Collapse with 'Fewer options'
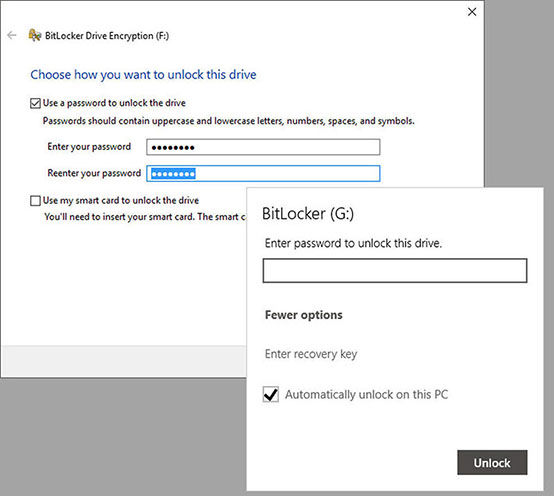 coord(304,315)
